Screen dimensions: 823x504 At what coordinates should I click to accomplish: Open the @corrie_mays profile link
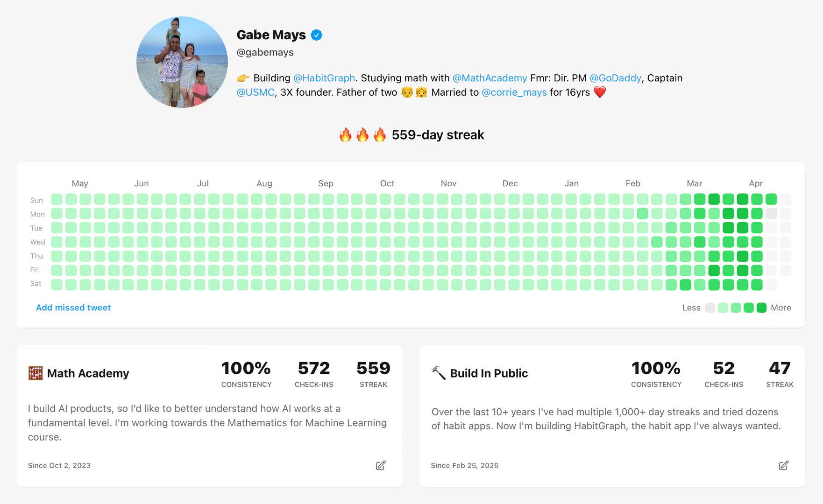[514, 92]
